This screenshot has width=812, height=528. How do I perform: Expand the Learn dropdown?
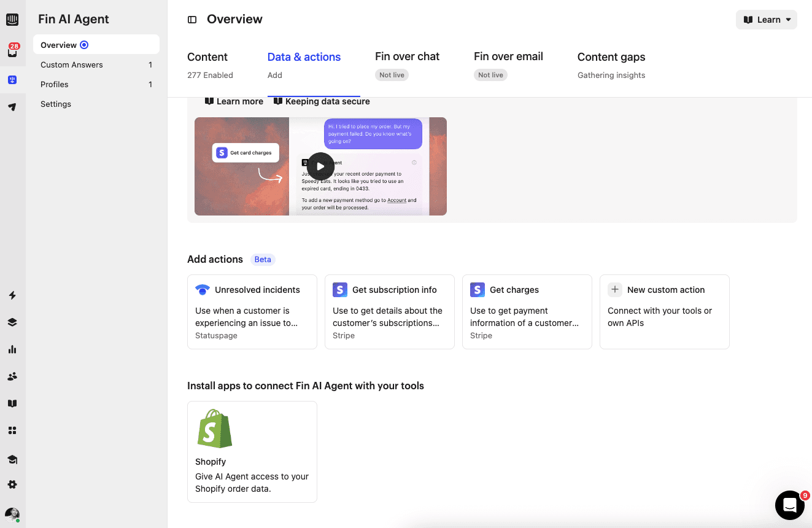coord(766,20)
